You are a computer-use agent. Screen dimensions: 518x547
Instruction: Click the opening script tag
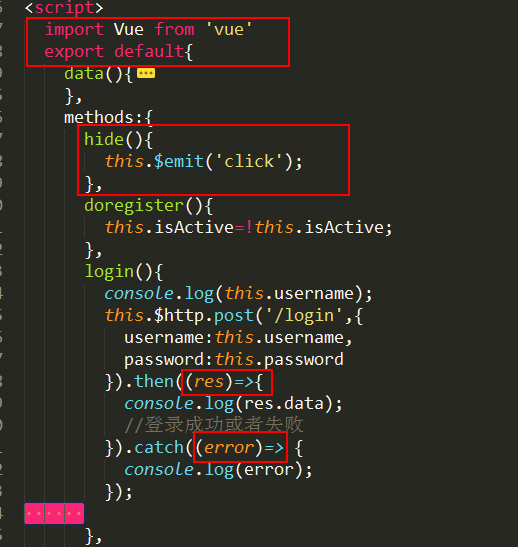pyautogui.click(x=64, y=8)
